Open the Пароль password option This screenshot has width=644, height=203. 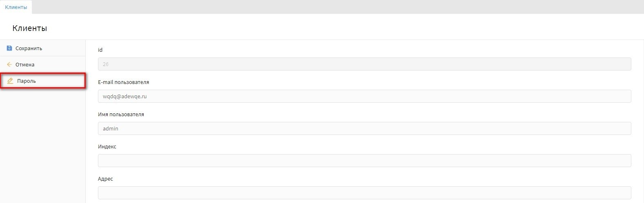27,81
